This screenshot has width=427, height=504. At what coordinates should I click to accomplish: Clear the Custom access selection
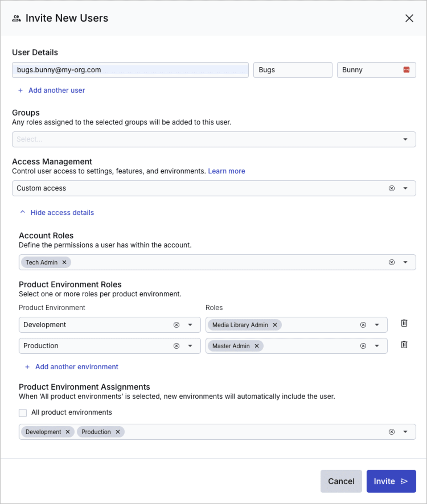point(391,188)
